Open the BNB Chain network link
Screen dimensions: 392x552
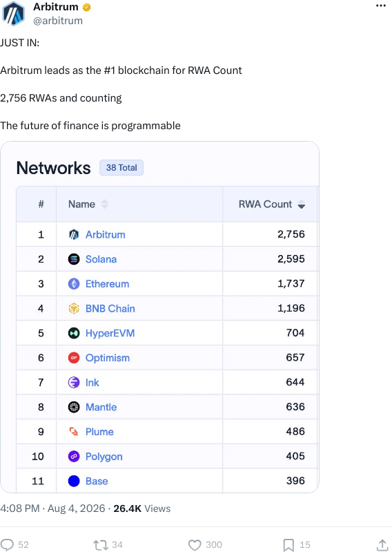point(110,308)
